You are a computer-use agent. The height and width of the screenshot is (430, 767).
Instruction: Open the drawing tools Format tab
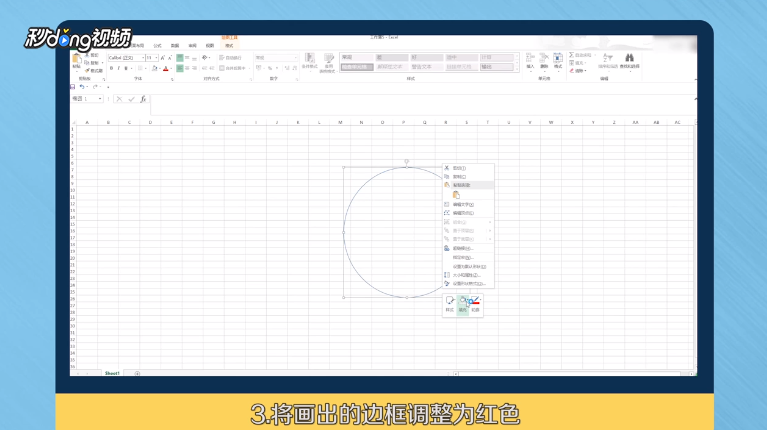[229, 45]
